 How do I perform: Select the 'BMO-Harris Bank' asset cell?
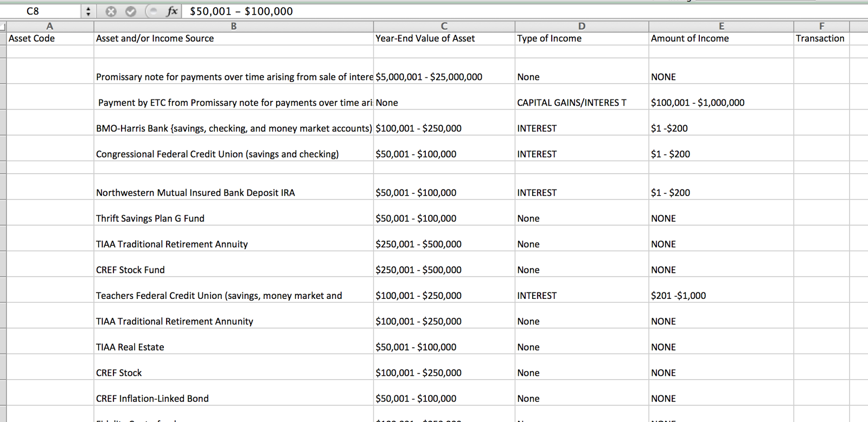coord(234,123)
